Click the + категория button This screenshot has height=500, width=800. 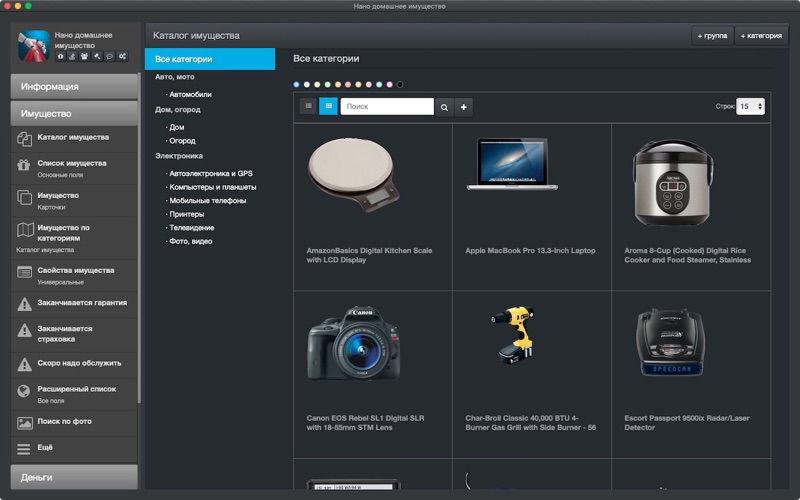point(761,36)
